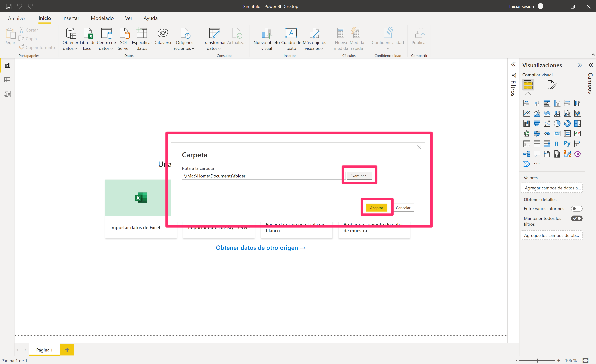This screenshot has height=364, width=596.
Task: Select the Power Apps visual icon
Action: tap(577, 154)
